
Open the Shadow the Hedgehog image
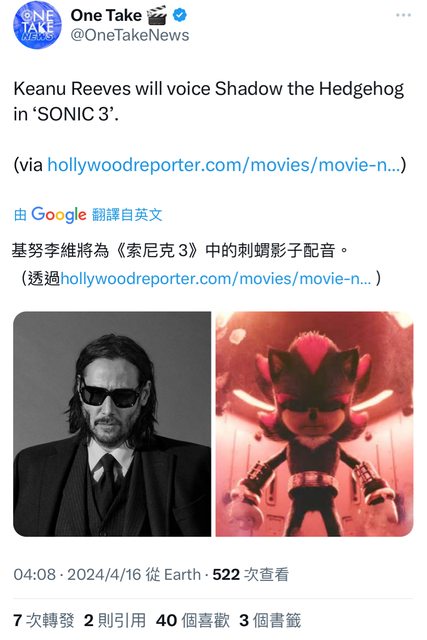point(314,424)
